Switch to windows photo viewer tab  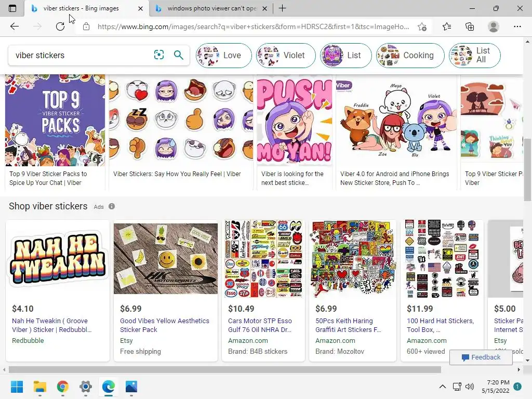click(x=211, y=8)
